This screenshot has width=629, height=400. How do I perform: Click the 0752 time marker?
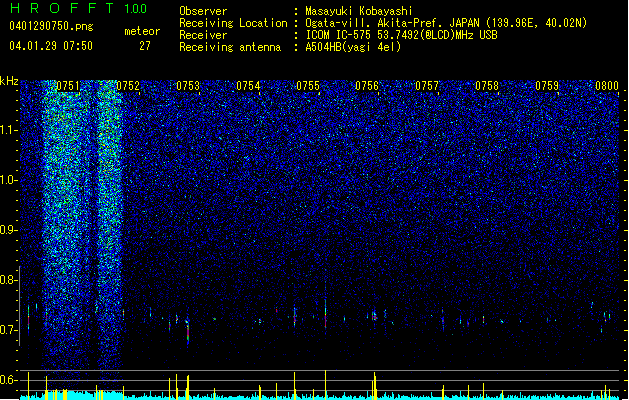(x=128, y=86)
